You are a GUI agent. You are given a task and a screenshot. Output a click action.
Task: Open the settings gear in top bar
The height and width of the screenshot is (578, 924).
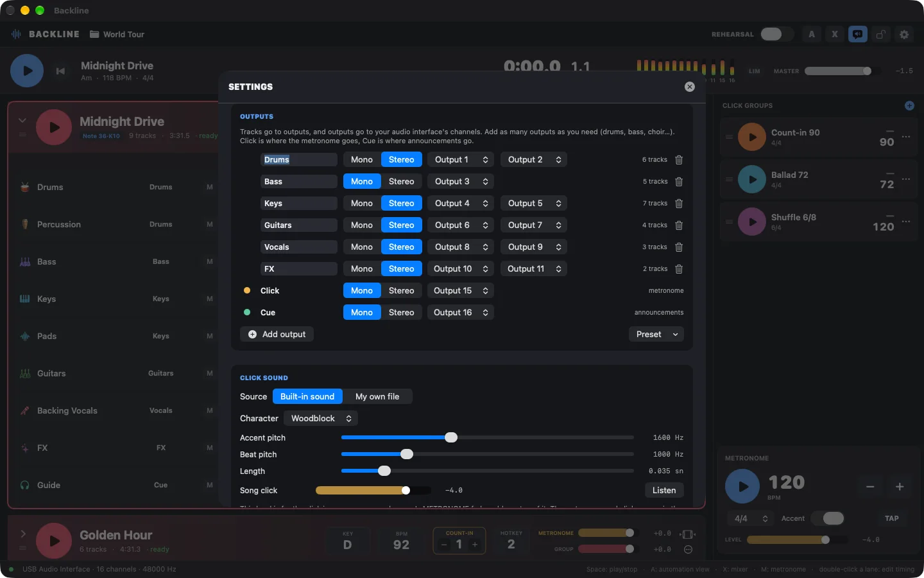[x=904, y=35]
